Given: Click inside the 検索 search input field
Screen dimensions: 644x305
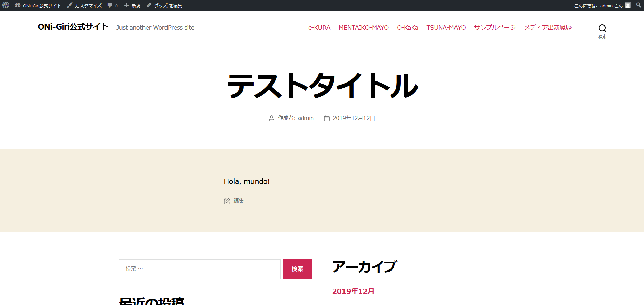Looking at the screenshot, I should pos(200,269).
